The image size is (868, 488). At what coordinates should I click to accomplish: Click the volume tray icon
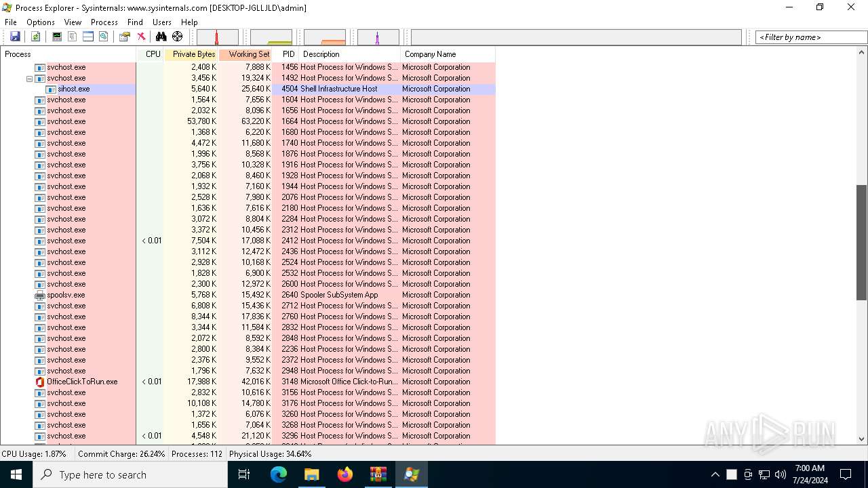781,474
